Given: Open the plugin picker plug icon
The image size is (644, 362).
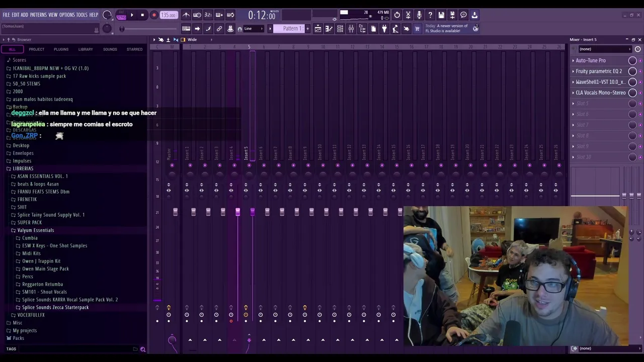Looking at the screenshot, I should (x=384, y=29).
